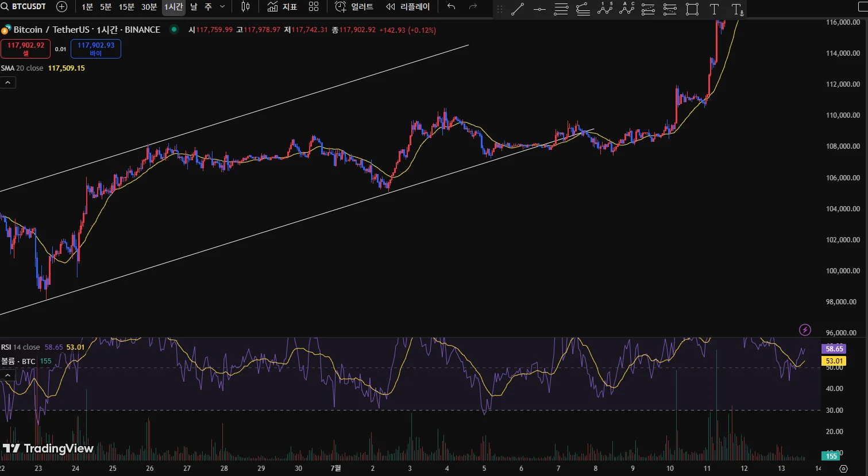Select the plain Text tool

(714, 9)
